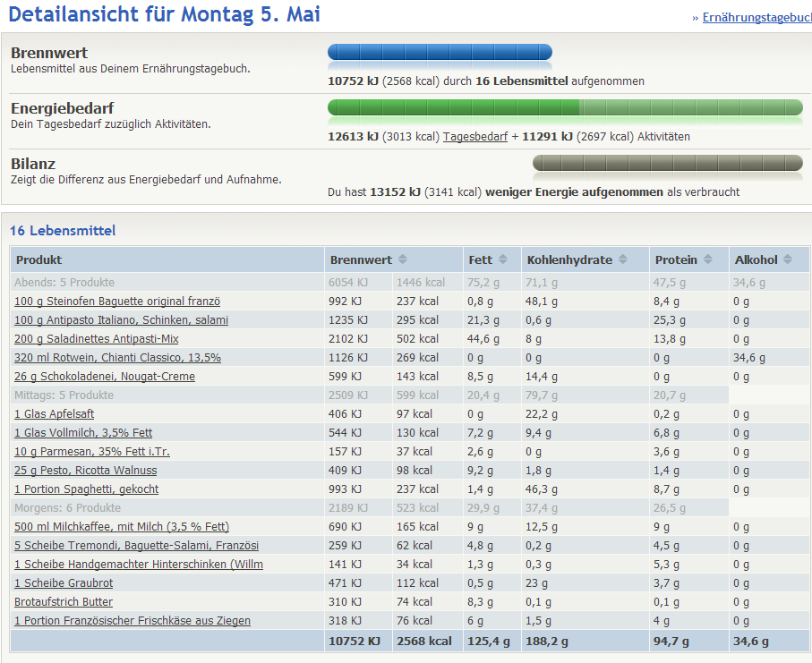Image resolution: width=812 pixels, height=663 pixels.
Task: Sort by Alkohol sort icon
Action: pos(788,259)
